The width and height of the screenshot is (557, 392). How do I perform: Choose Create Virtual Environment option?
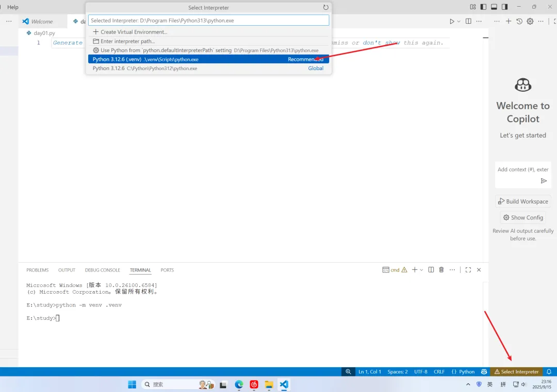coord(208,32)
